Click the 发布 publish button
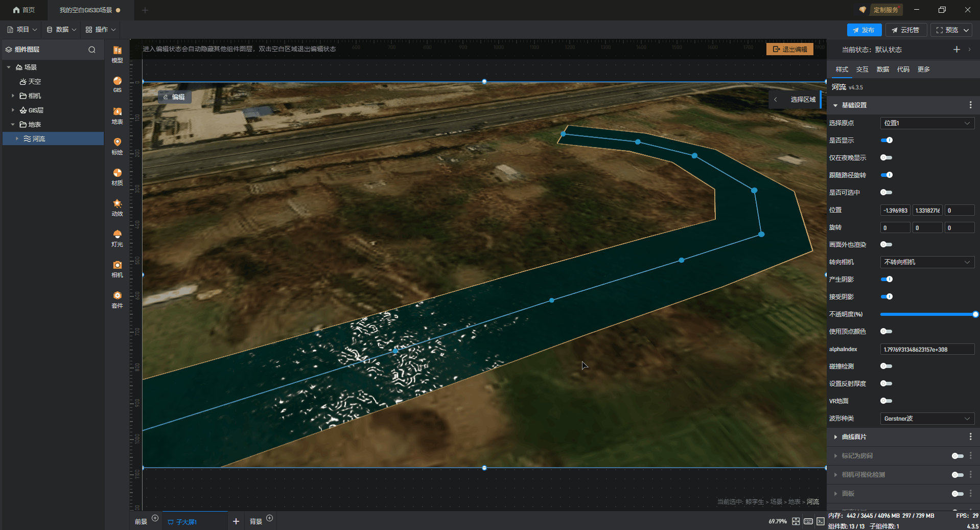This screenshot has width=980, height=530. pos(864,30)
